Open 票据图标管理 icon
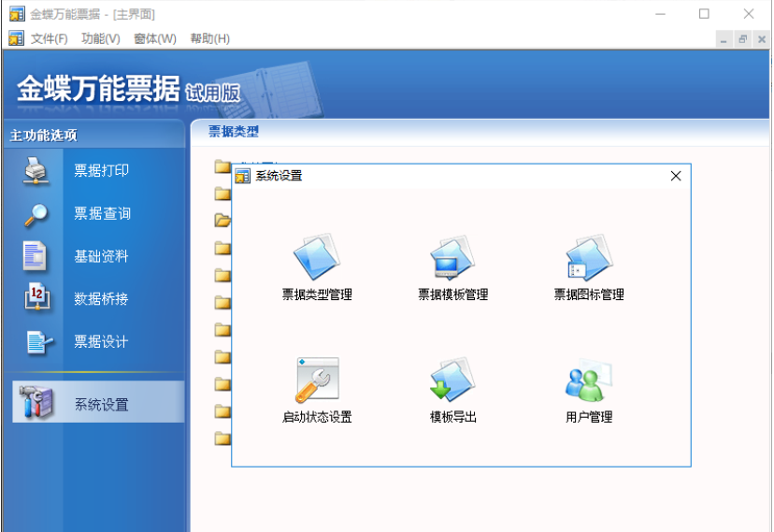774x532 pixels. tap(589, 258)
